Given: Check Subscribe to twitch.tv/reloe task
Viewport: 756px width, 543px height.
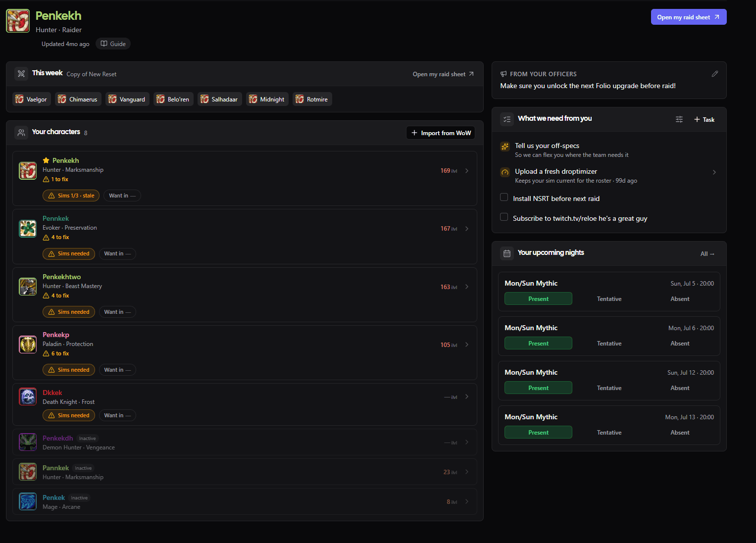Looking at the screenshot, I should [x=504, y=217].
